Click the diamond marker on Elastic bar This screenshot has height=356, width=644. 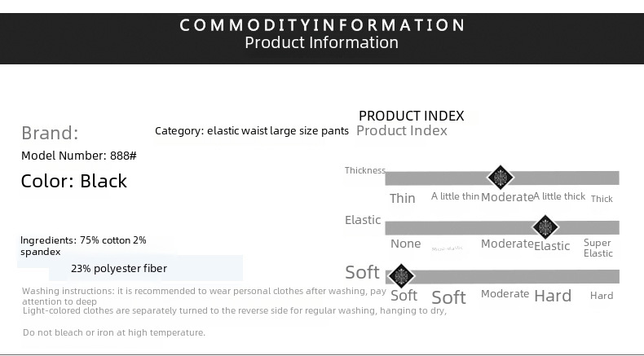(x=545, y=226)
